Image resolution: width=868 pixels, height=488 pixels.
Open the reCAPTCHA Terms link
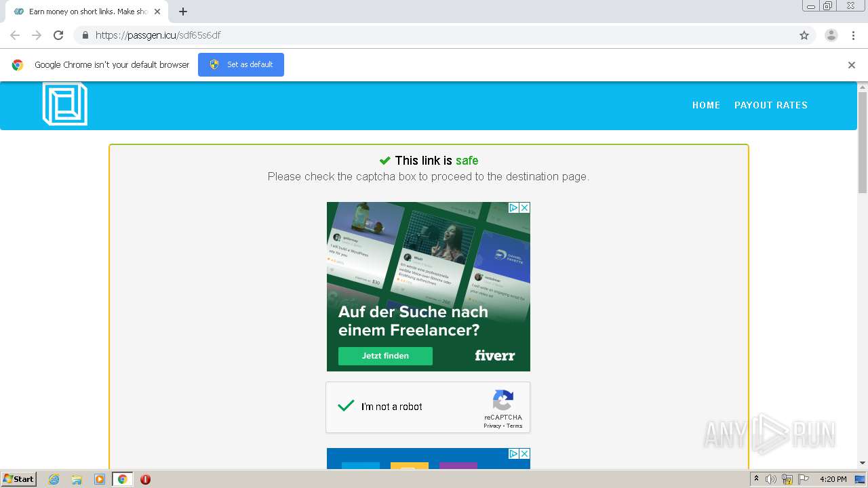pyautogui.click(x=515, y=426)
